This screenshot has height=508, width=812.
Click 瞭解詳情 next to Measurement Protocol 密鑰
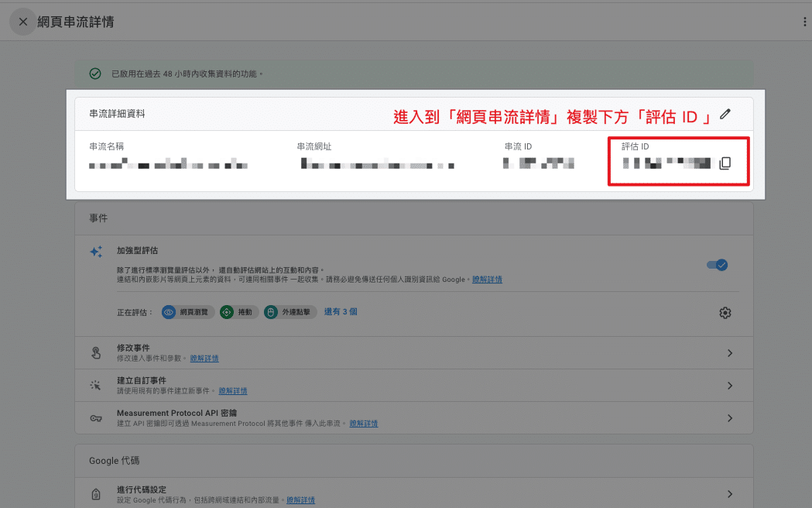[x=362, y=423]
